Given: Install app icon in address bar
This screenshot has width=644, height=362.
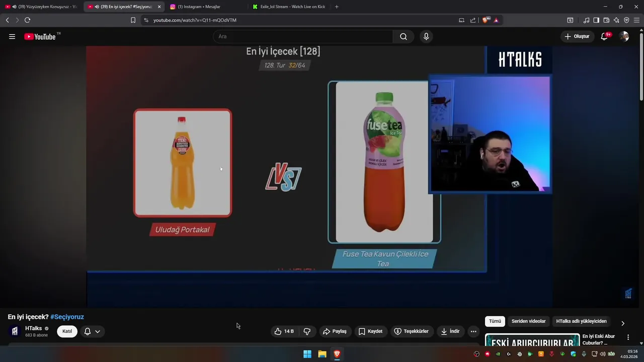Looking at the screenshot, I should (461, 20).
